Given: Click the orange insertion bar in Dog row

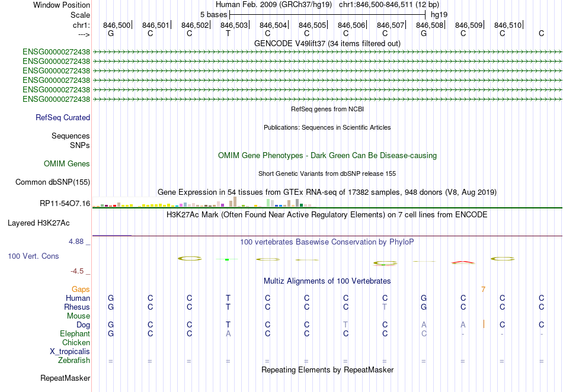Looking at the screenshot, I should tap(484, 324).
